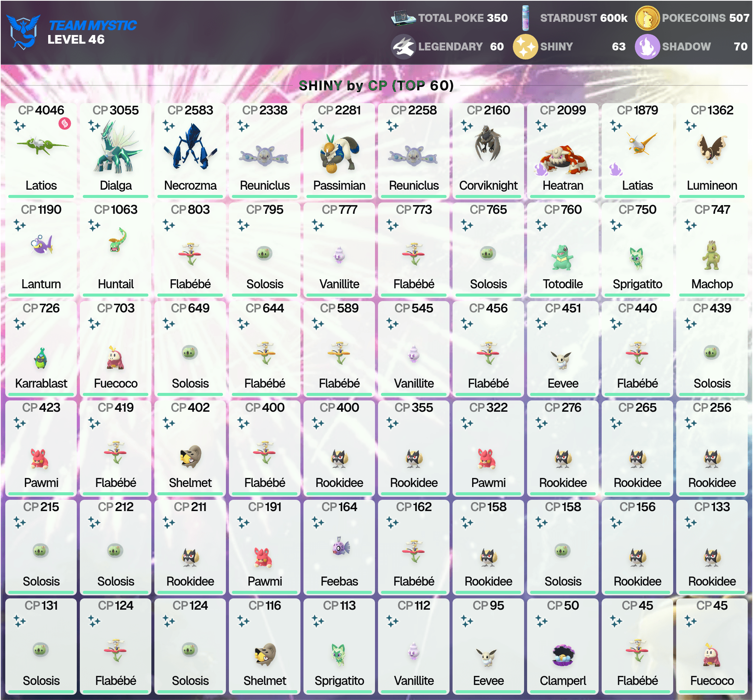Click the shadow flame on Latias card

pyautogui.click(x=616, y=169)
